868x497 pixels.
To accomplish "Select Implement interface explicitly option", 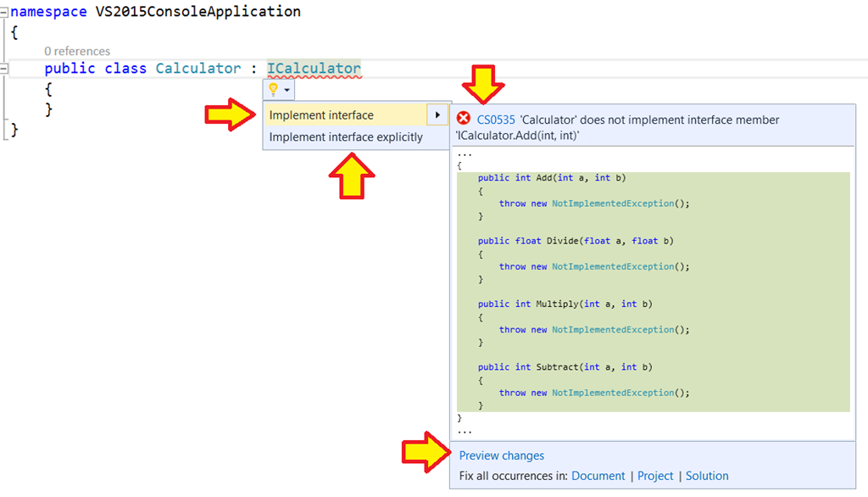I will tap(346, 137).
